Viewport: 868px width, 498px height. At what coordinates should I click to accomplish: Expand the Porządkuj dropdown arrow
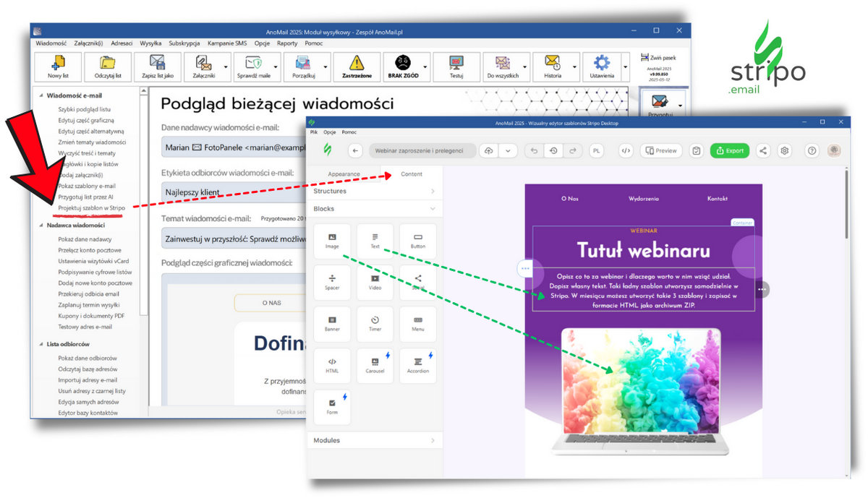tap(327, 67)
